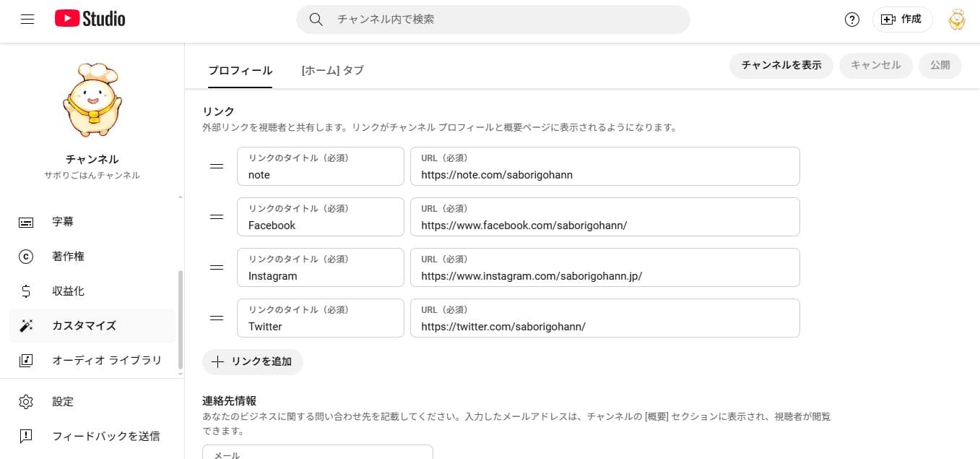Screen dimensions: 980x459
Task: Focus the channel search field
Action: pos(493,20)
